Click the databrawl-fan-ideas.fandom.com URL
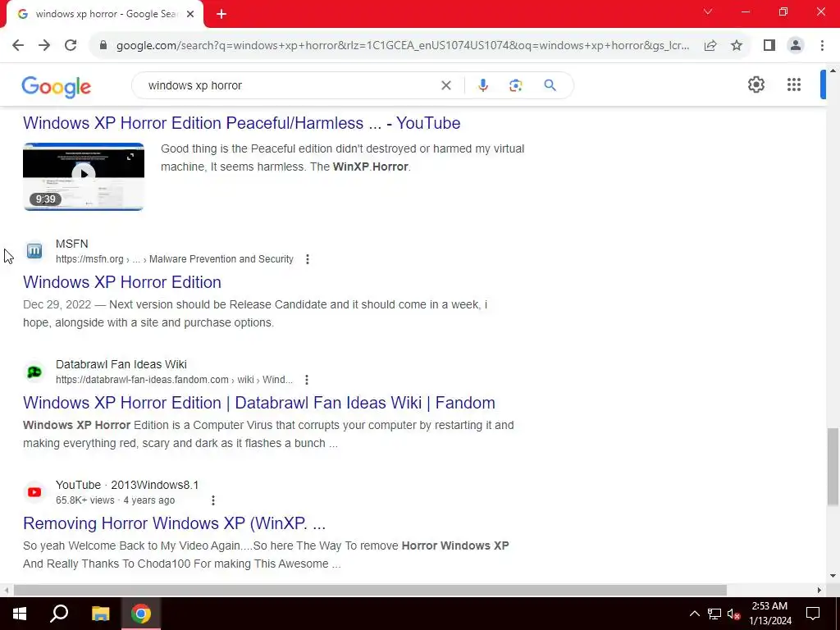 [174, 380]
